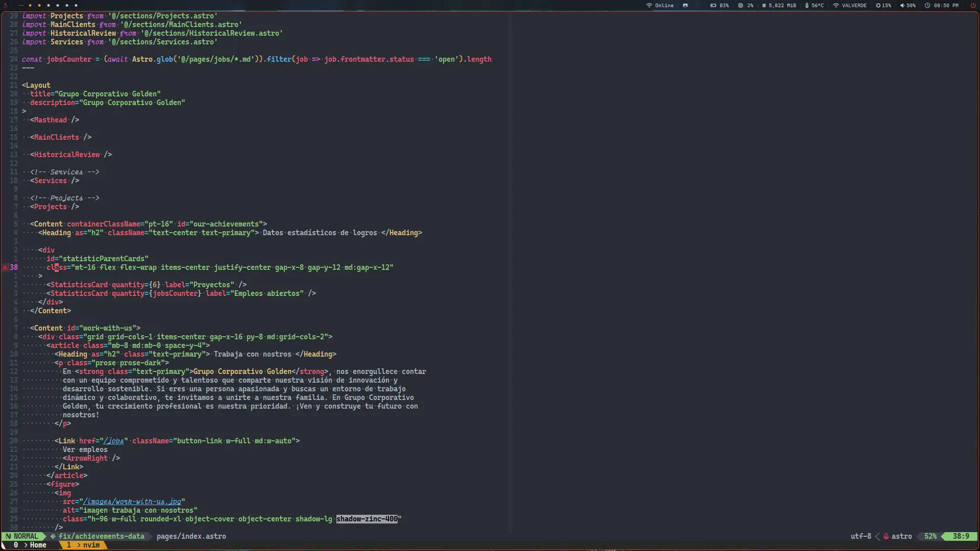Click the jobsCounter constant name

pos(69,59)
